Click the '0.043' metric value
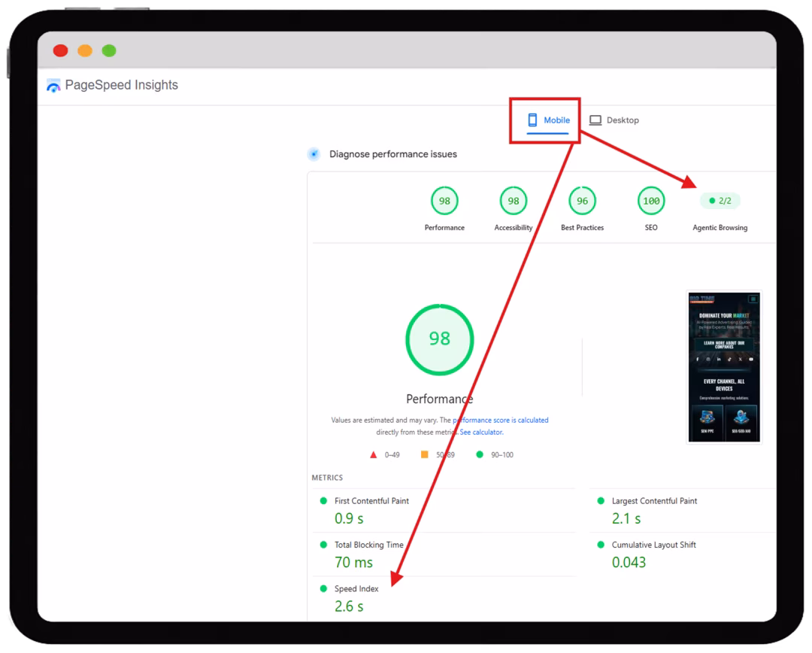Screen dimensions: 812x653 coord(629,562)
